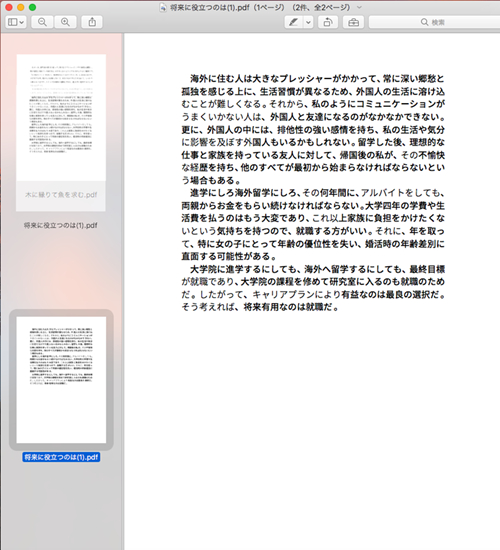The width and height of the screenshot is (500, 550).
Task: Open the title bar document dropdown chevron
Action: click(x=359, y=7)
